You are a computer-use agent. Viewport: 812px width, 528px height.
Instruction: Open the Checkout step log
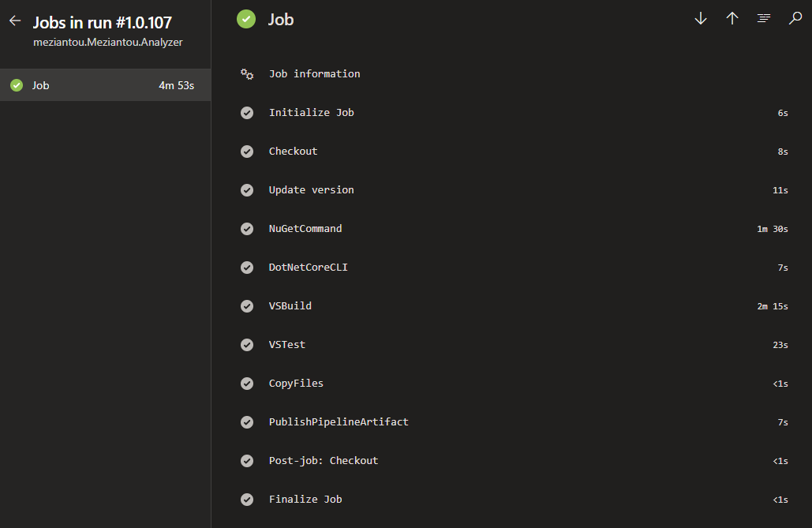293,152
